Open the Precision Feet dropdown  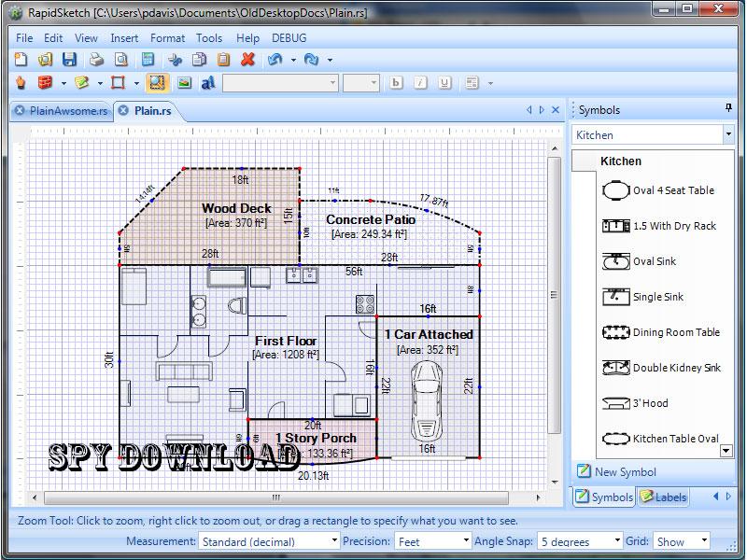pyautogui.click(x=432, y=541)
